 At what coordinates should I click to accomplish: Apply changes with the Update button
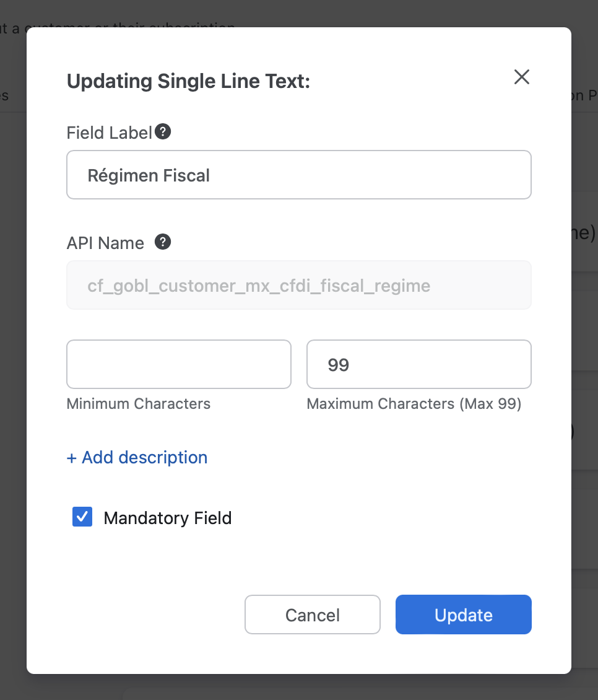coord(463,615)
